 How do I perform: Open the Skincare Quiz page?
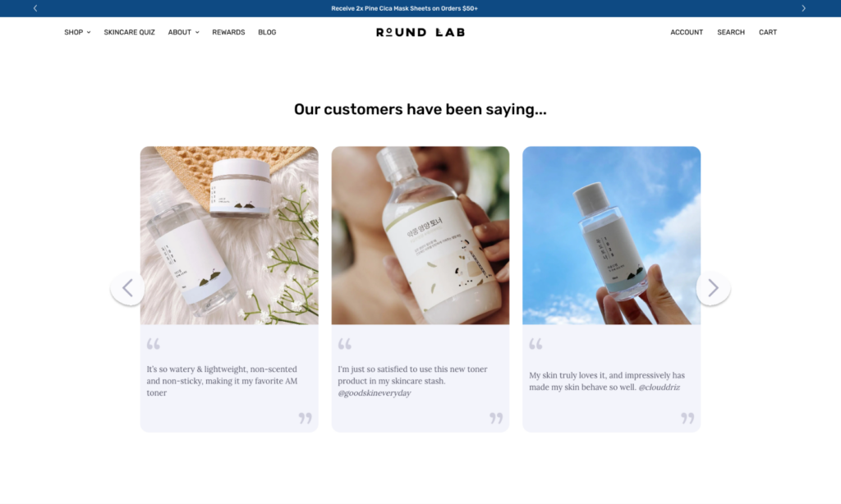(129, 32)
